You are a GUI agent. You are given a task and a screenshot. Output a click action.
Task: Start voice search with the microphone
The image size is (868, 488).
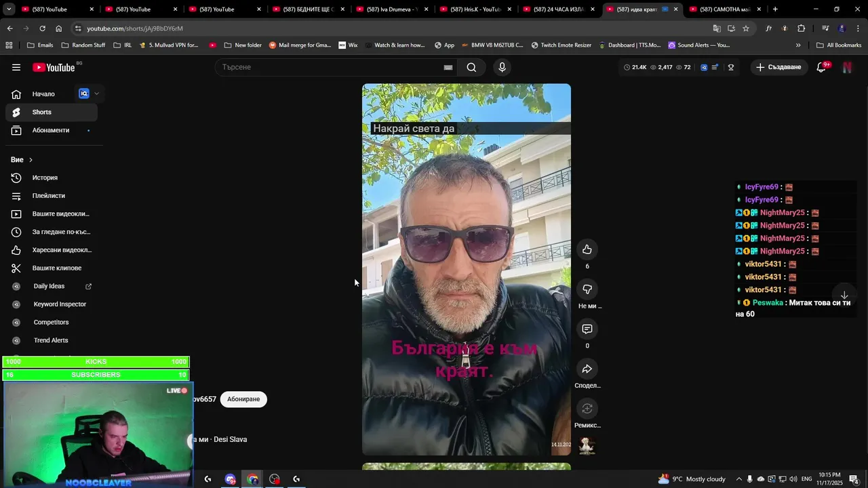[x=502, y=67]
